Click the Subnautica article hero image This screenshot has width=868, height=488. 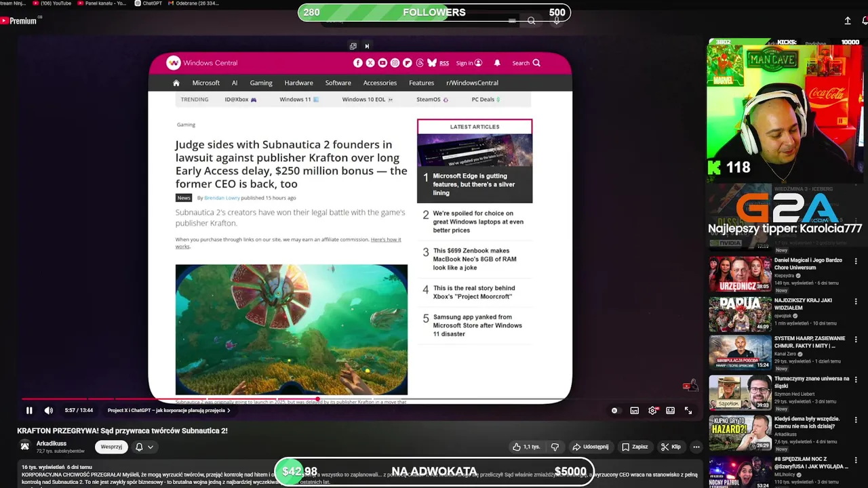point(292,329)
